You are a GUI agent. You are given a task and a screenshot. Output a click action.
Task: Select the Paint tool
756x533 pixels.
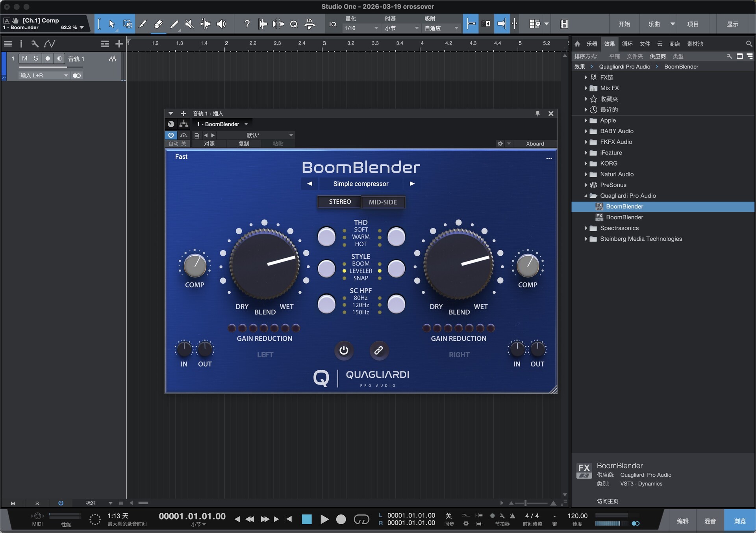pyautogui.click(x=174, y=24)
